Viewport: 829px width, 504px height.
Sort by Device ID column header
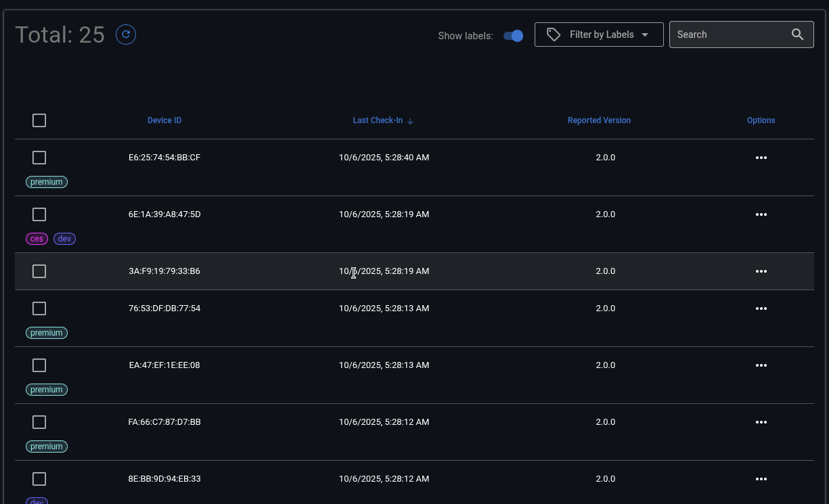[x=164, y=120]
